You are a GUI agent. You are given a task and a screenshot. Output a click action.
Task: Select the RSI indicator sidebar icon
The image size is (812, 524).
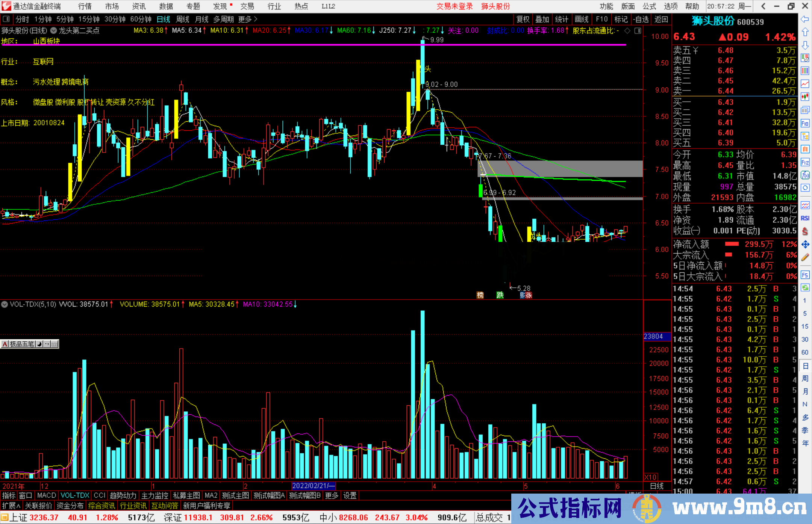805,219
